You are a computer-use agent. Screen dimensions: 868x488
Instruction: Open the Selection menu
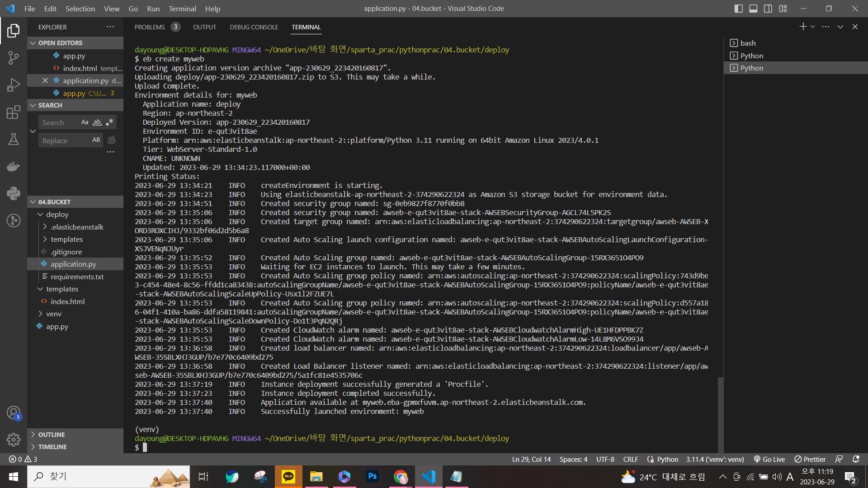tap(80, 9)
